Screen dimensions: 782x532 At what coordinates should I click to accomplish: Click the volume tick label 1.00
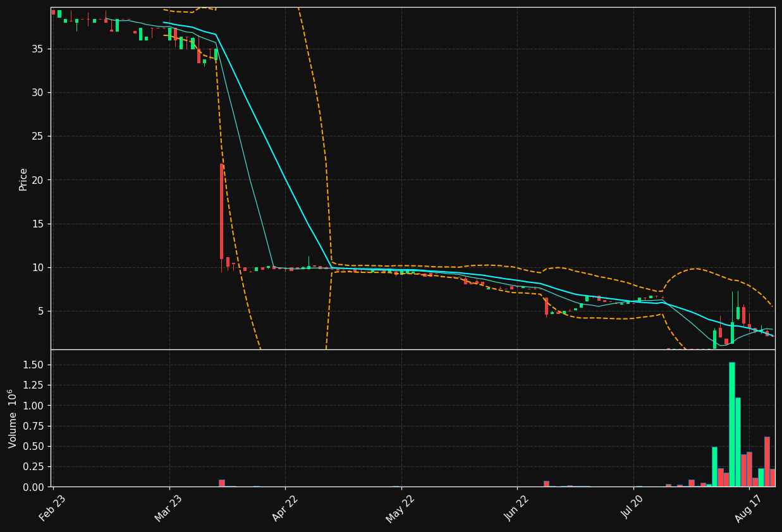34,405
